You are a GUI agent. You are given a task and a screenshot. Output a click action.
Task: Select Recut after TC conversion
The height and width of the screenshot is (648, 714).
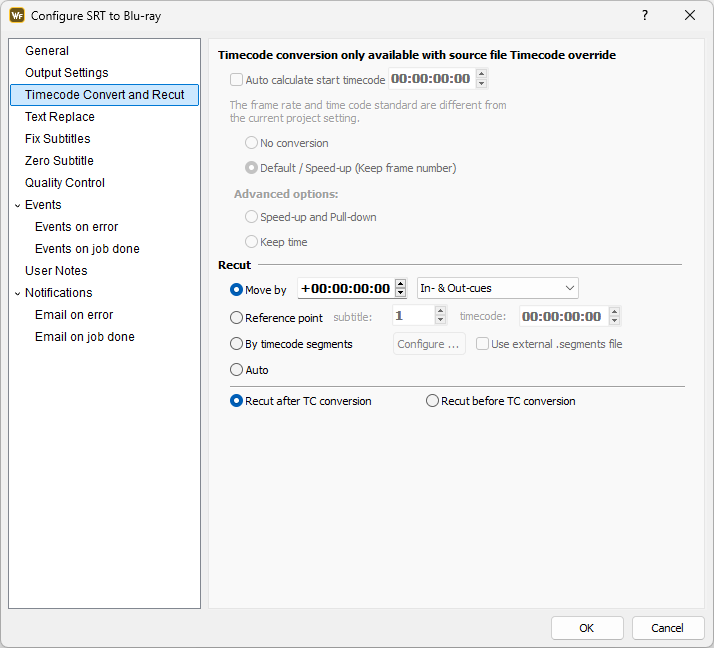point(237,401)
